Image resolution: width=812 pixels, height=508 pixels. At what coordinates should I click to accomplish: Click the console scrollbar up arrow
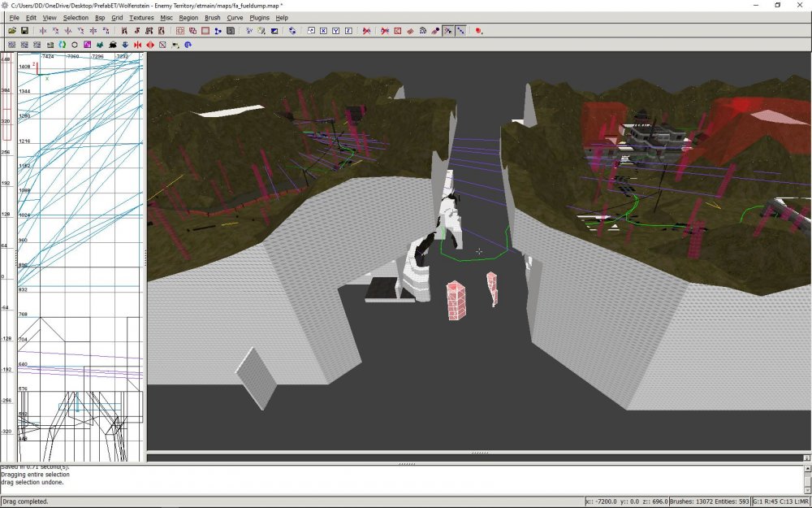[807, 469]
